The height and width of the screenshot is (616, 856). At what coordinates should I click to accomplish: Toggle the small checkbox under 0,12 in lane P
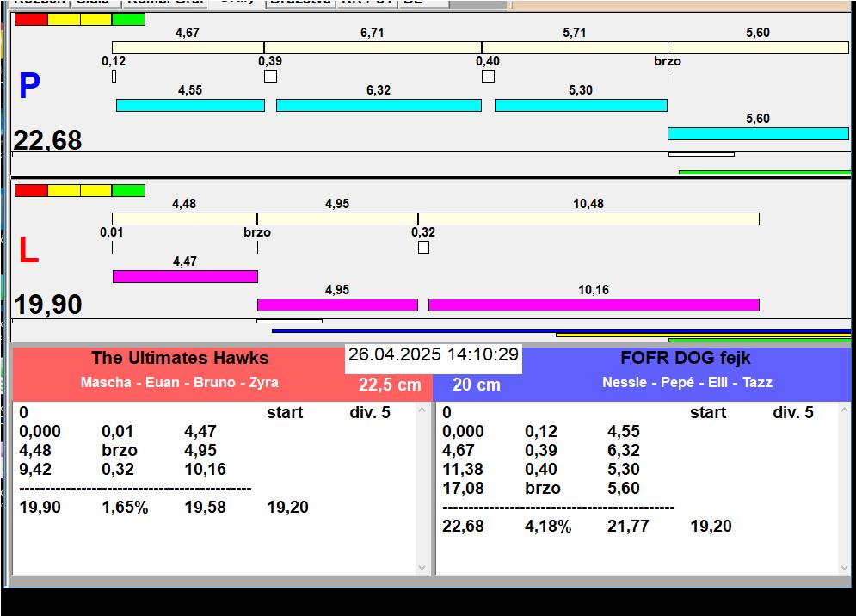[114, 76]
